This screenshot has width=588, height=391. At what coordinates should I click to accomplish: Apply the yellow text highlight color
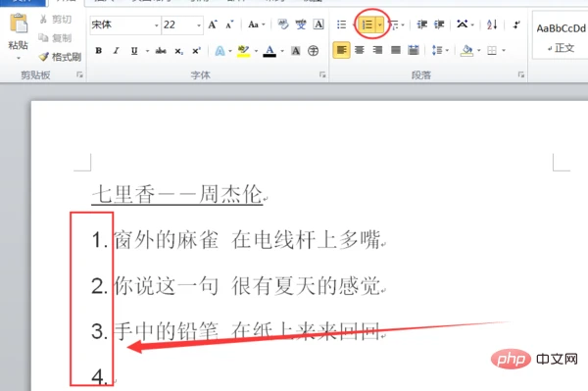click(x=244, y=51)
